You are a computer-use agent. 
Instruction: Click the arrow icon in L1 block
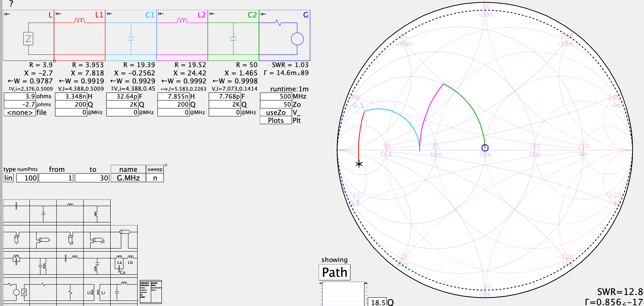pos(58,14)
